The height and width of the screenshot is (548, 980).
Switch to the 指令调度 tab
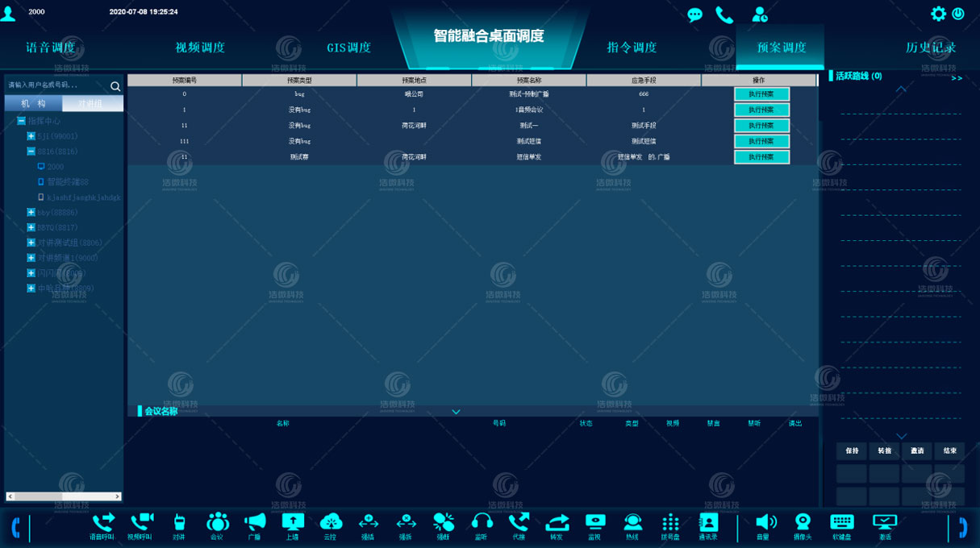pos(632,48)
